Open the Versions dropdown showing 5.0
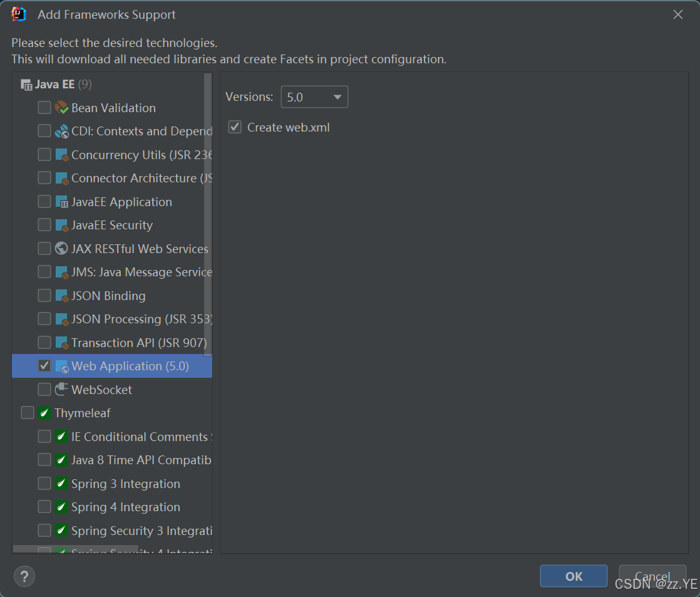Image resolution: width=700 pixels, height=597 pixels. point(314,97)
